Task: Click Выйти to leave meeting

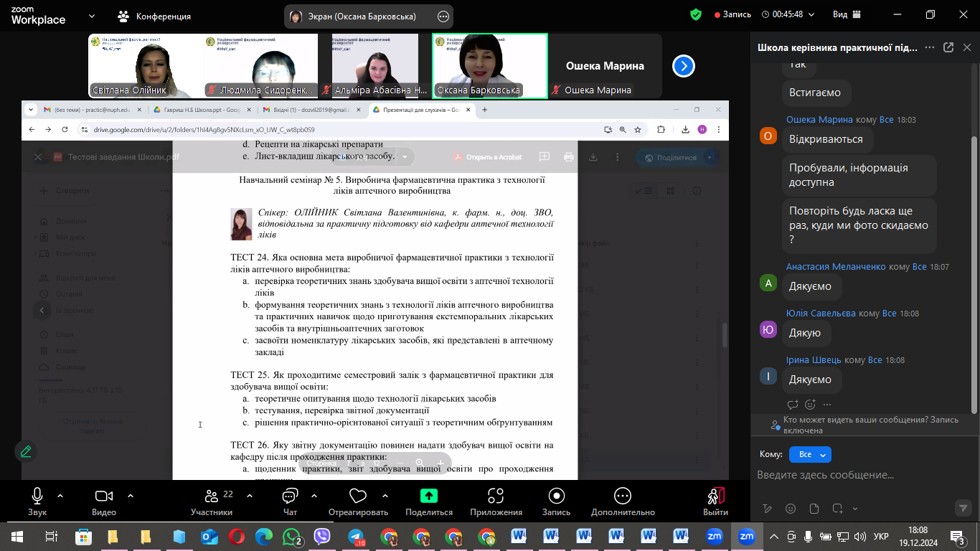Action: 715,501
